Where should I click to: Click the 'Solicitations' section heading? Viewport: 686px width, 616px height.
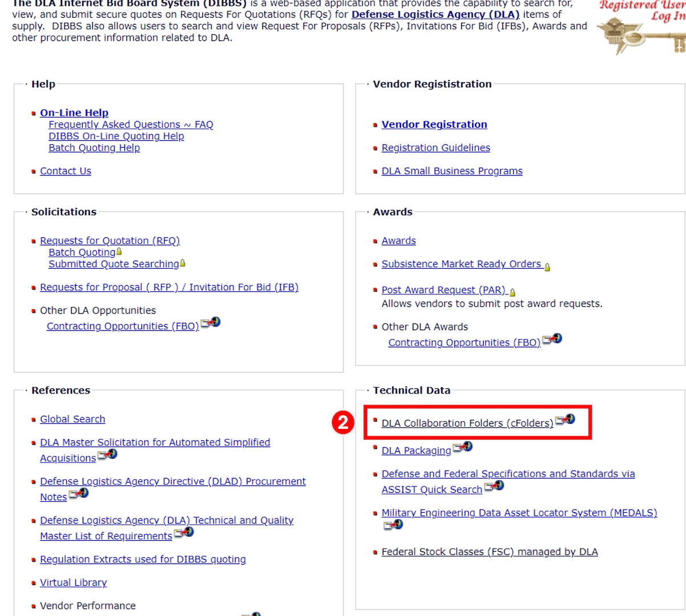coord(64,212)
